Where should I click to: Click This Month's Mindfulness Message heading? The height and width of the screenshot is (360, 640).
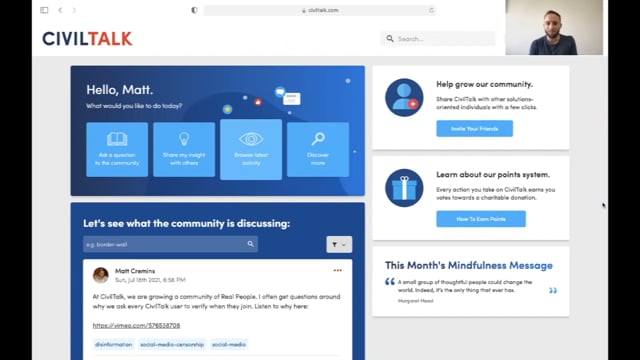click(469, 265)
